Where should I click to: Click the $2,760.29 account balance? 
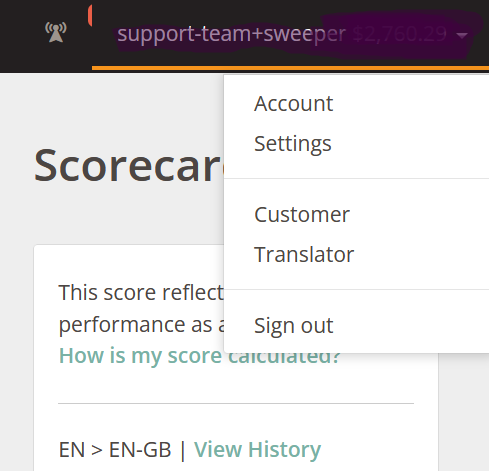(399, 34)
